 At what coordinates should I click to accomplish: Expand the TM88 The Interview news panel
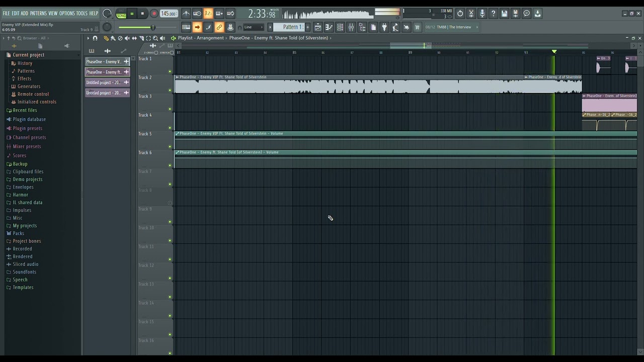click(451, 27)
